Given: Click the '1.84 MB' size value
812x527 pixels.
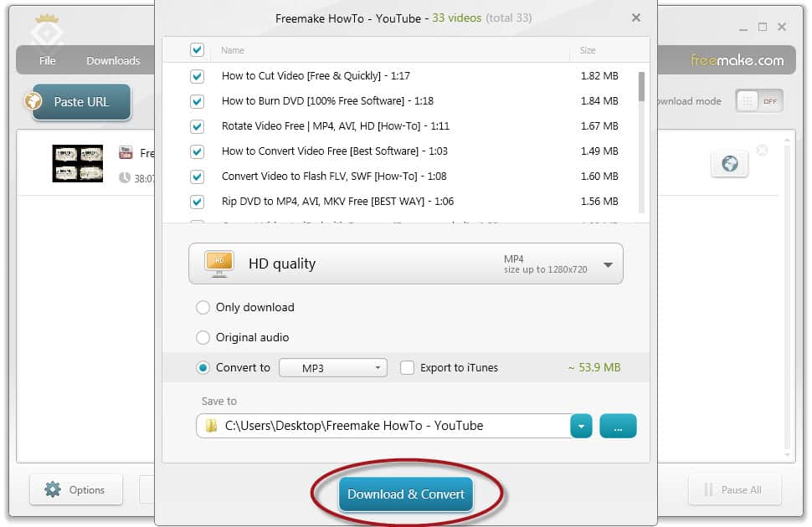Looking at the screenshot, I should 599,101.
